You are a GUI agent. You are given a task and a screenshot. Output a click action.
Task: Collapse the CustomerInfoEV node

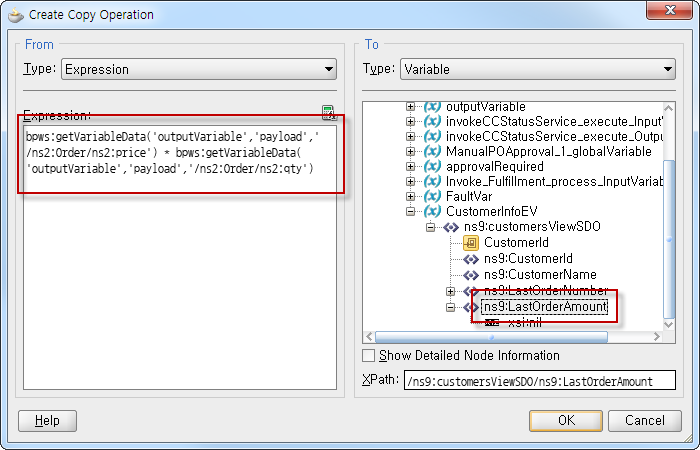410,211
